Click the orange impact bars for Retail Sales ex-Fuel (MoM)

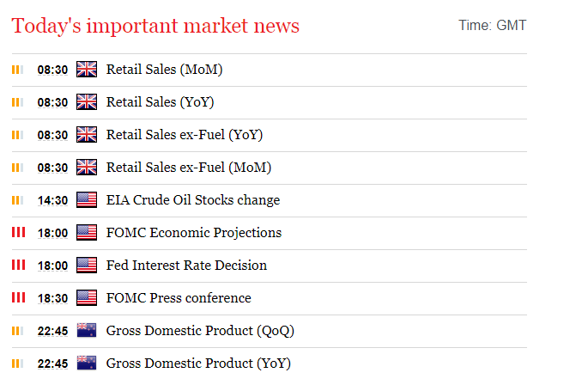click(x=18, y=168)
